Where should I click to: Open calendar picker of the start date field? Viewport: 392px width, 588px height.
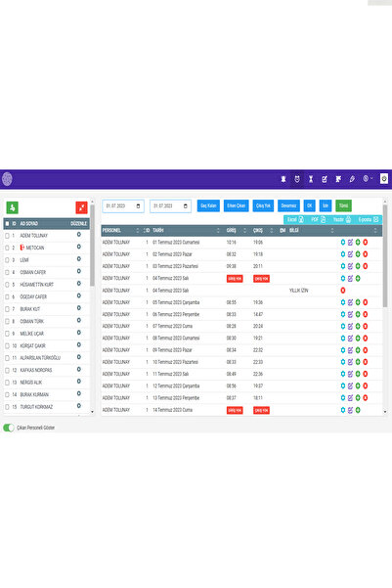[x=138, y=206]
